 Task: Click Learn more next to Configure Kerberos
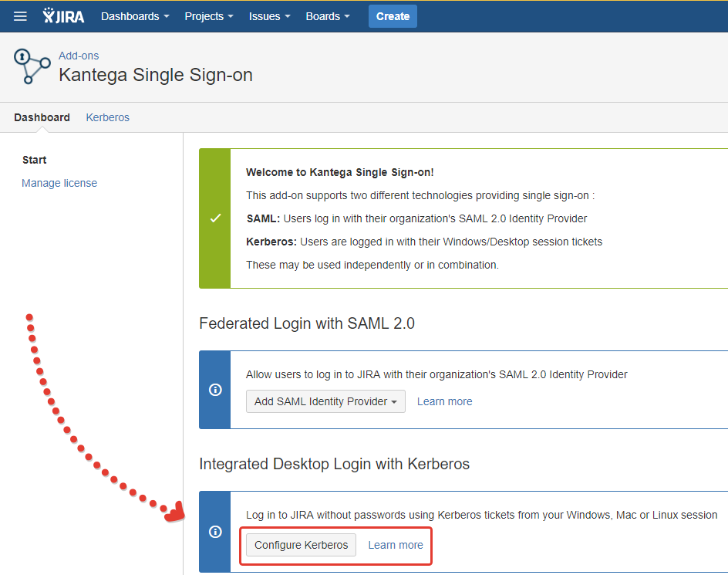coord(396,545)
